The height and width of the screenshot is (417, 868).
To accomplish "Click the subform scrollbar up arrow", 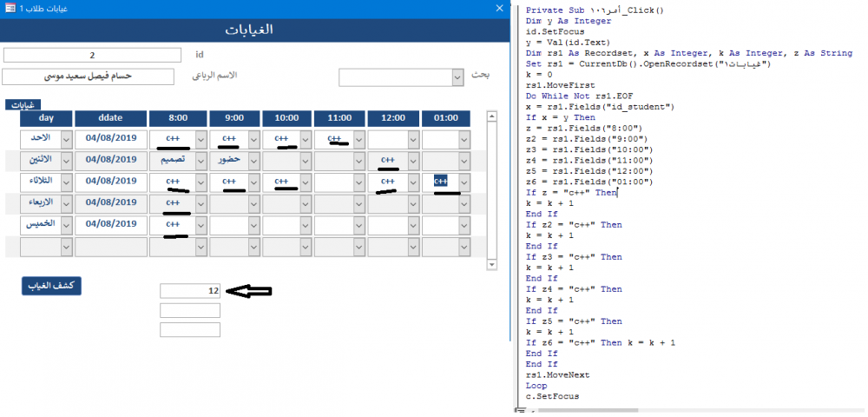I will [x=491, y=116].
